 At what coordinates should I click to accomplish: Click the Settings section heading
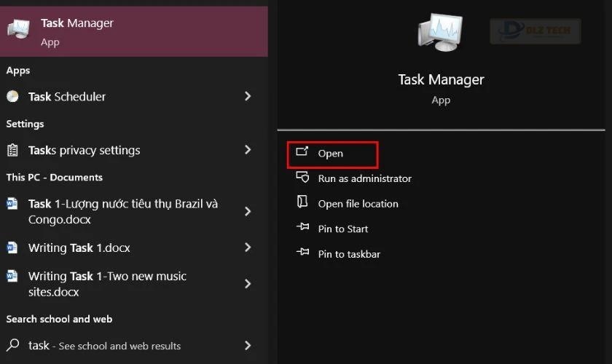pos(25,124)
